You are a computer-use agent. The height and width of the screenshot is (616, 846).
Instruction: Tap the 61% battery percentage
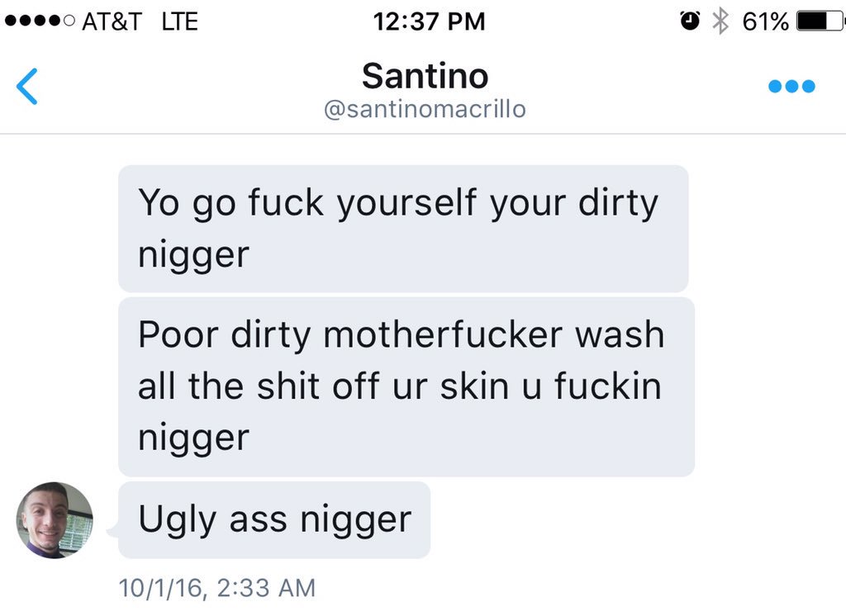click(765, 21)
